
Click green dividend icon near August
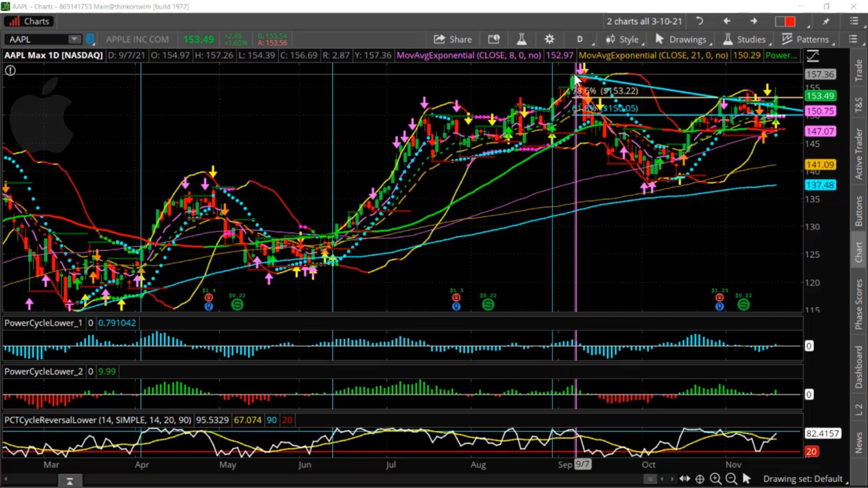pyautogui.click(x=488, y=305)
